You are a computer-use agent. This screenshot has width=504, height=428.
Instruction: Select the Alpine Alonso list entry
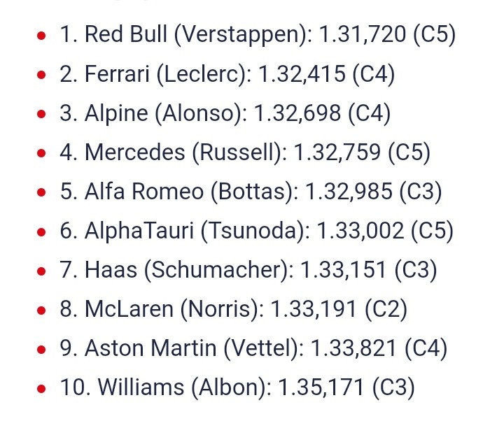point(225,113)
